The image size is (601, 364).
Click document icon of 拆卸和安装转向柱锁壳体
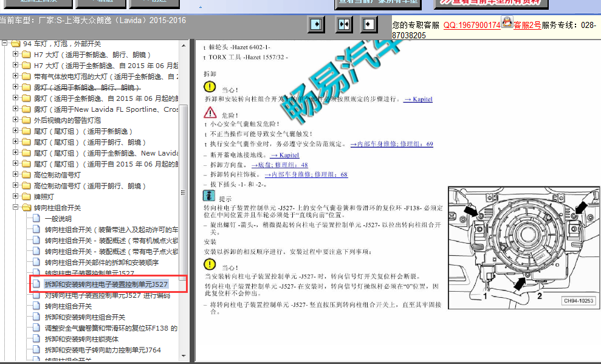pos(36,338)
